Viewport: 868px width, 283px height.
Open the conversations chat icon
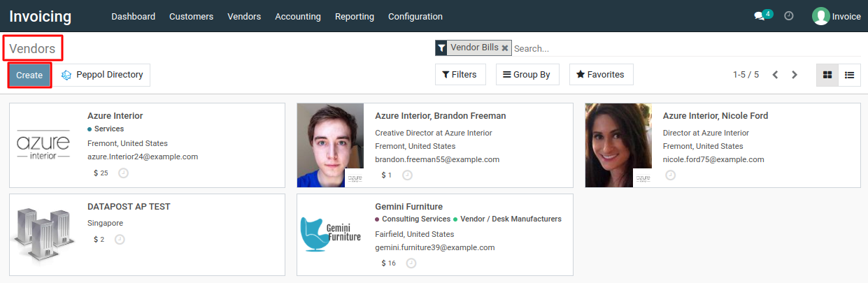click(x=762, y=16)
